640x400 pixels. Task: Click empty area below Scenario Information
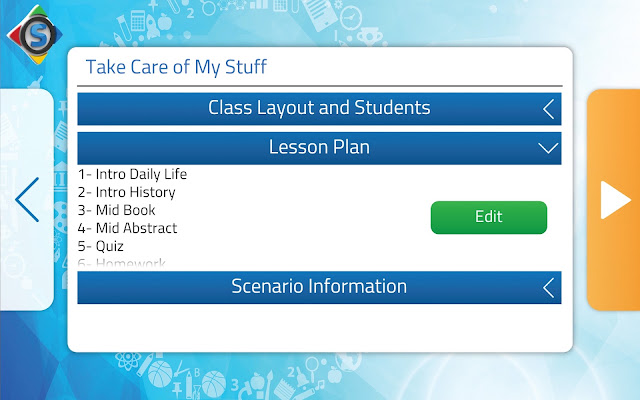pyautogui.click(x=319, y=327)
